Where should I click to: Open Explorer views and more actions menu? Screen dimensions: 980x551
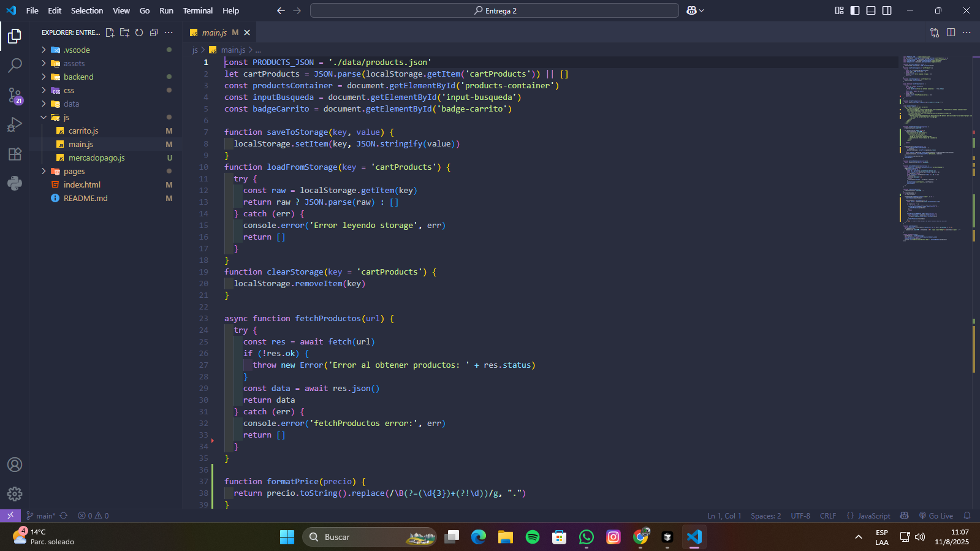169,32
